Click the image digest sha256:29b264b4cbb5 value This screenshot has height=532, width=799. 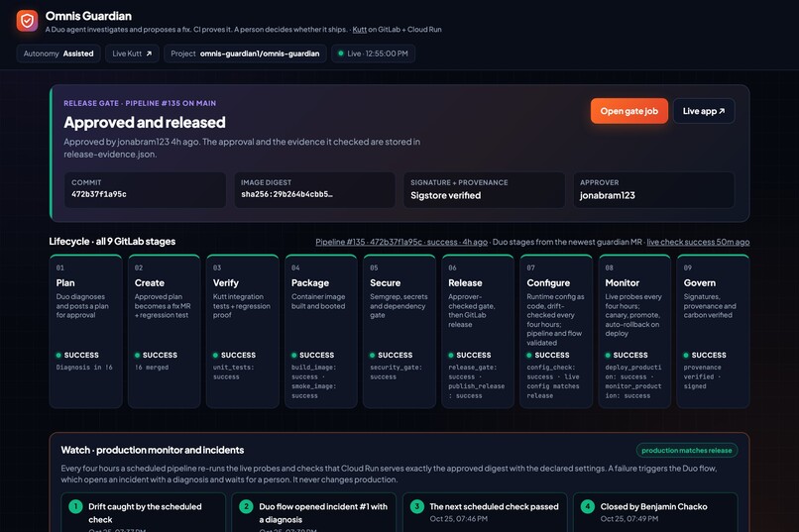click(286, 194)
